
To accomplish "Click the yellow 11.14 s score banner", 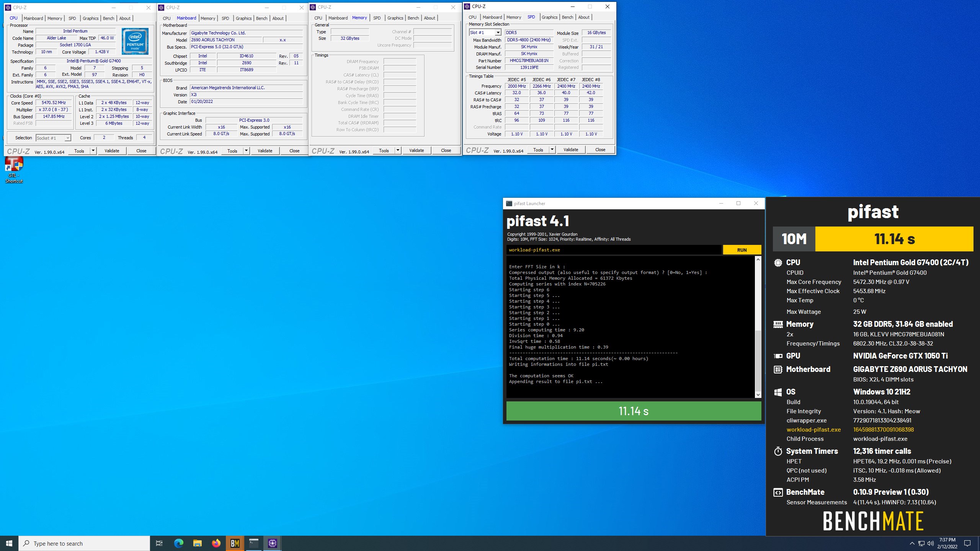I will coord(894,239).
